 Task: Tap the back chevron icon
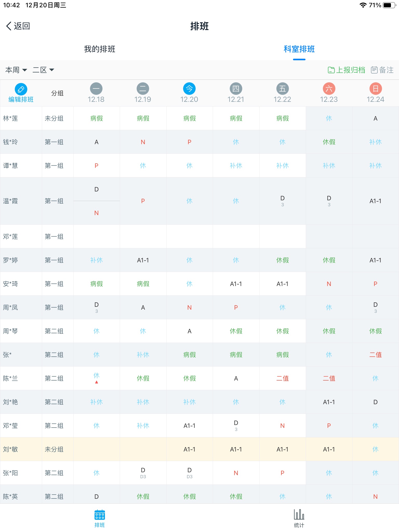(x=9, y=26)
